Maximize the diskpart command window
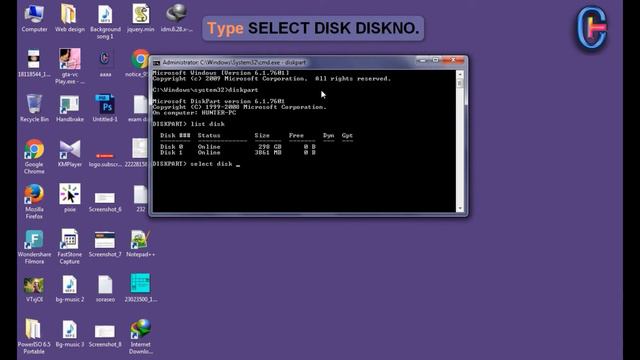This screenshot has width=640, height=360. (x=436, y=60)
